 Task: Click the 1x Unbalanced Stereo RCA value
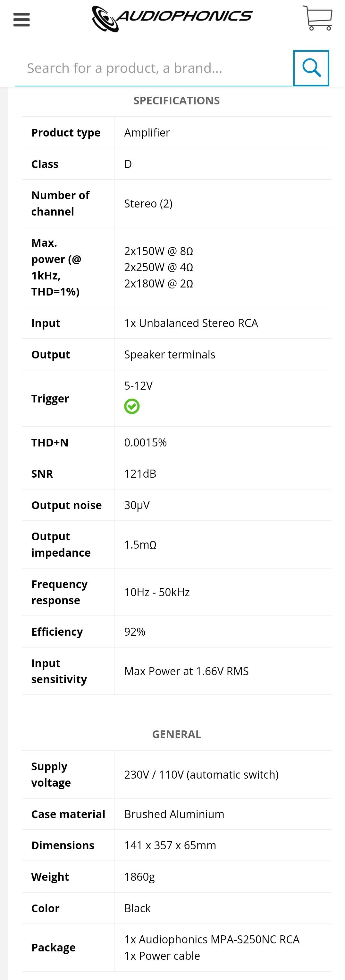coord(191,323)
